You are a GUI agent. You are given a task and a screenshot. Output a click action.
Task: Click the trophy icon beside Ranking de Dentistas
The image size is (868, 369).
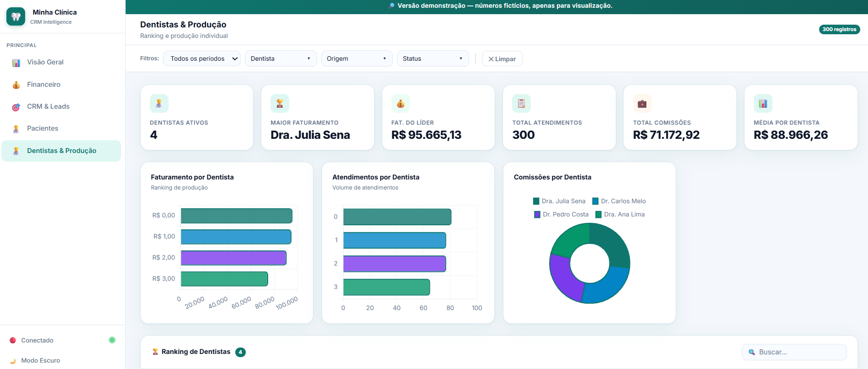click(155, 352)
